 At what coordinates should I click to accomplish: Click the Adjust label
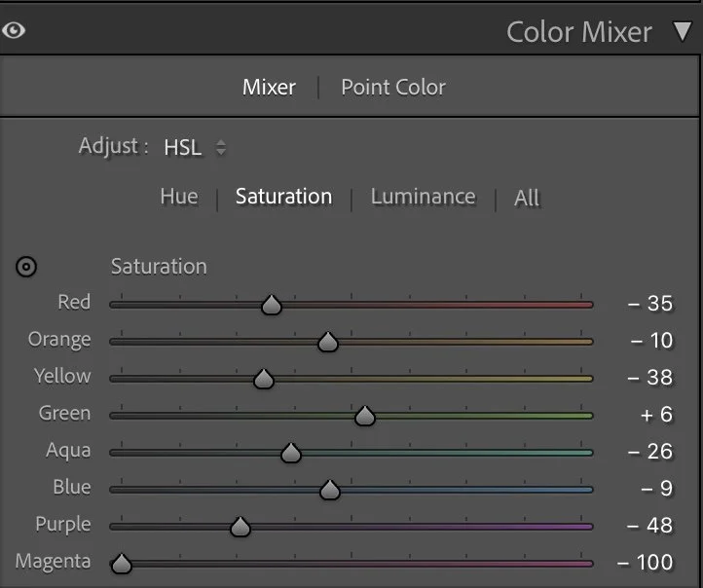pos(113,147)
